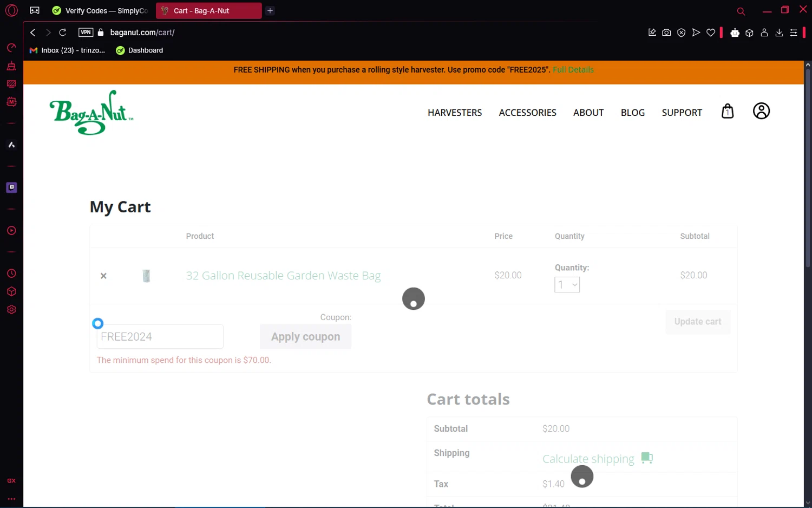Go forward with the forward arrow
812x508 pixels.
48,32
